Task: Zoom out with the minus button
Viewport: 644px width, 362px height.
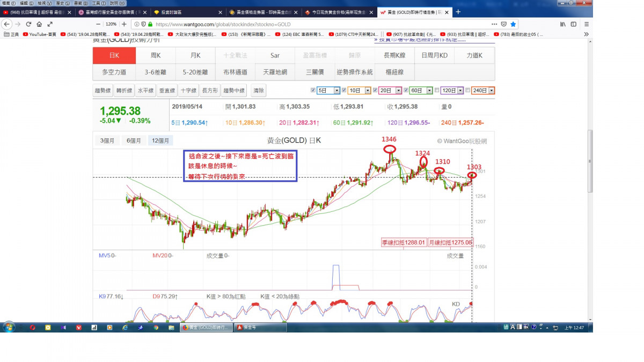Action: (x=98, y=24)
